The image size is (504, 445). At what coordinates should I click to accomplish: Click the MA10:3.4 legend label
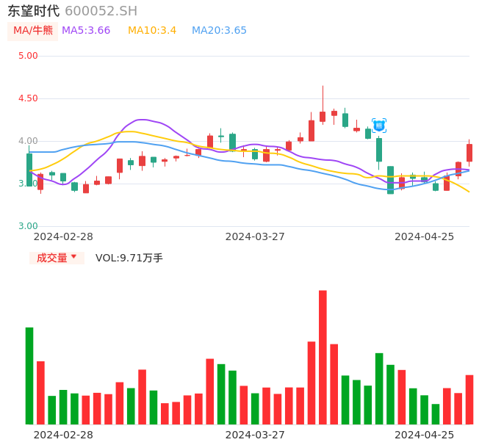tap(152, 31)
